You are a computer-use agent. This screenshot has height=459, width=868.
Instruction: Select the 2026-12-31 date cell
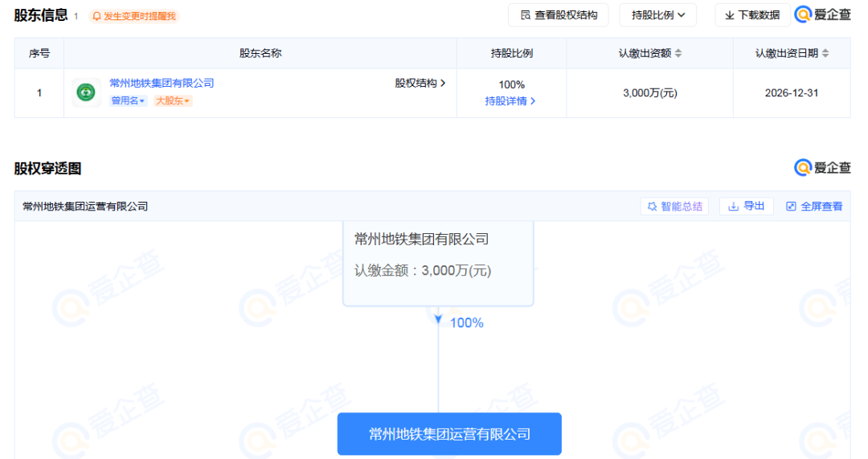click(x=792, y=93)
